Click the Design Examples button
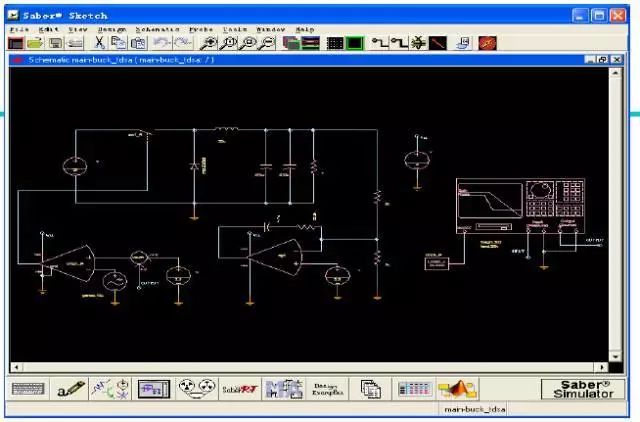 (x=327, y=389)
